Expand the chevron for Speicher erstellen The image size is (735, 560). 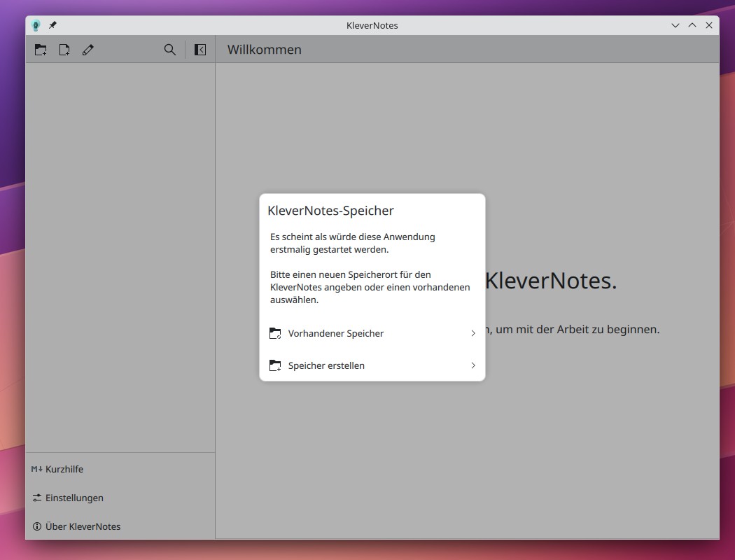pos(473,365)
